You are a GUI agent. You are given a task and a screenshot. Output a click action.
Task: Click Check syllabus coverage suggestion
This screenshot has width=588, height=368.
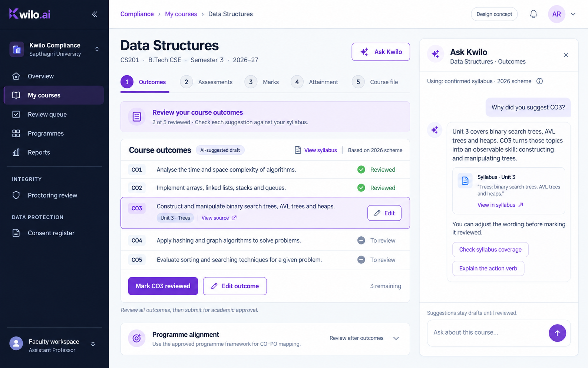point(490,250)
